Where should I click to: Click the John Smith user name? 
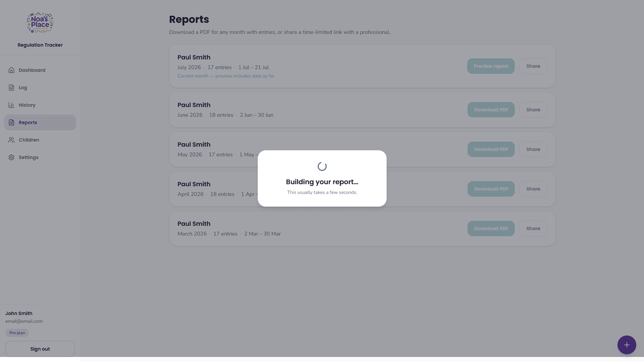click(x=19, y=313)
